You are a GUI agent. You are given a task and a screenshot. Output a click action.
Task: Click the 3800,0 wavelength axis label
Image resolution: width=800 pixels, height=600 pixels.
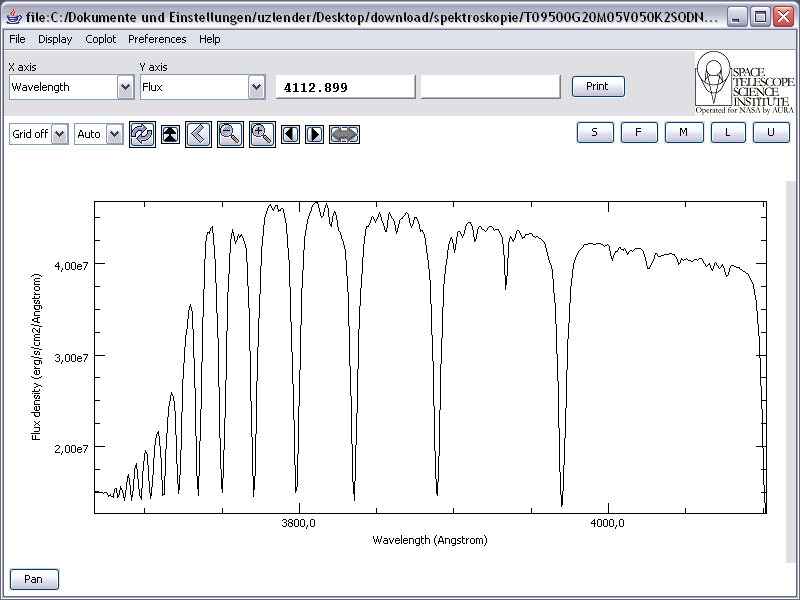pyautogui.click(x=298, y=523)
